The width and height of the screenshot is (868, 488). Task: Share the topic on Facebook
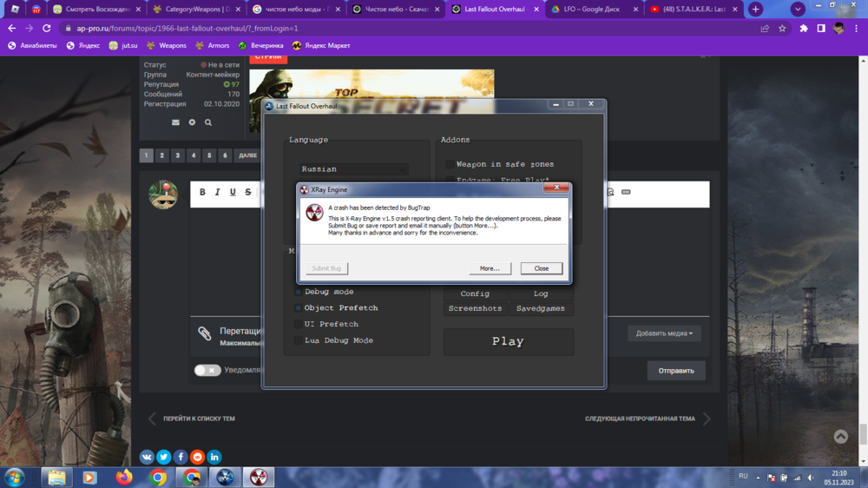click(181, 457)
